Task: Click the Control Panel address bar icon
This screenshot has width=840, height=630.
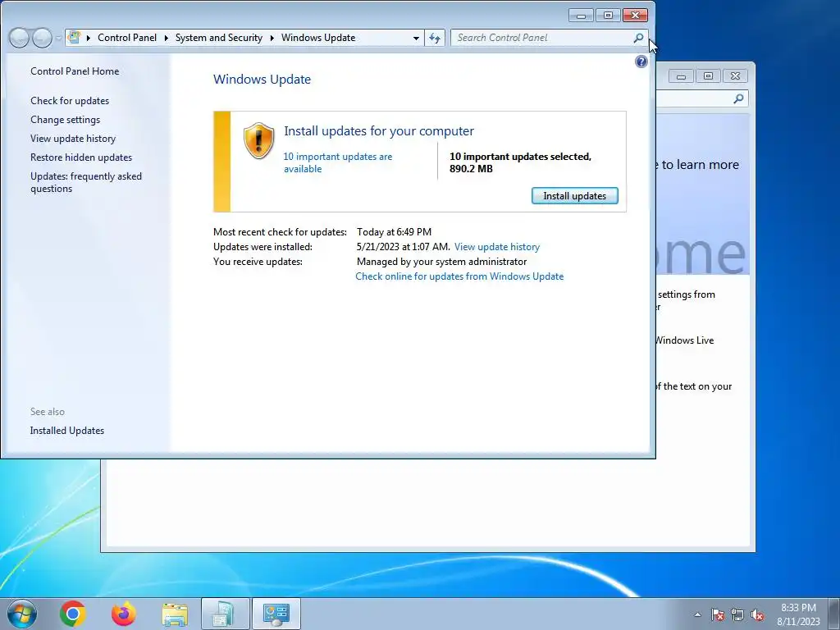Action: 75,38
